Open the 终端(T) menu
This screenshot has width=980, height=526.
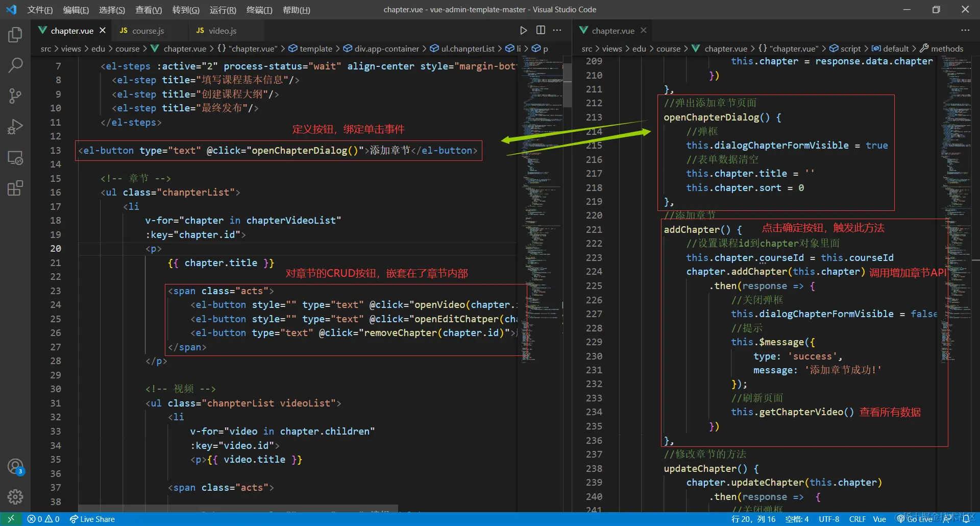point(259,10)
